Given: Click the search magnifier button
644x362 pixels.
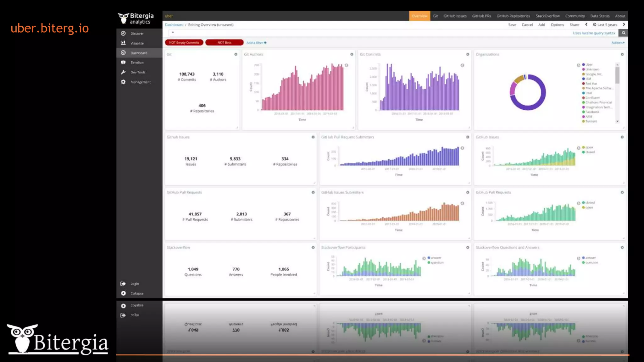Looking at the screenshot, I should pos(623,33).
